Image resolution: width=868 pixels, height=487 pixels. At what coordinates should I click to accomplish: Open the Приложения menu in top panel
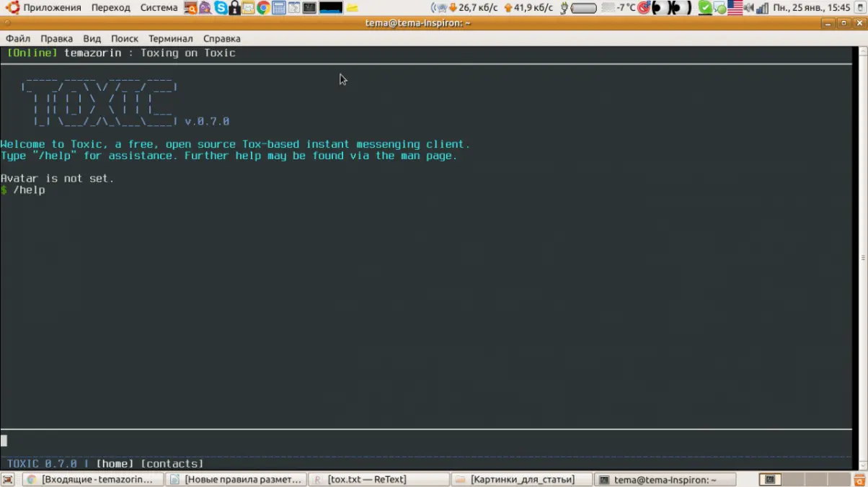coord(52,8)
